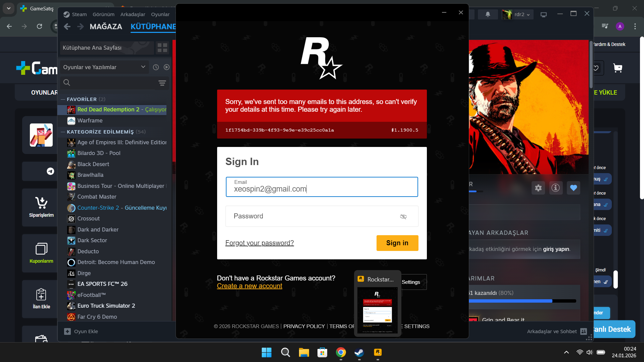Switch to the KÜTÜPHANE tab

pos(153,27)
